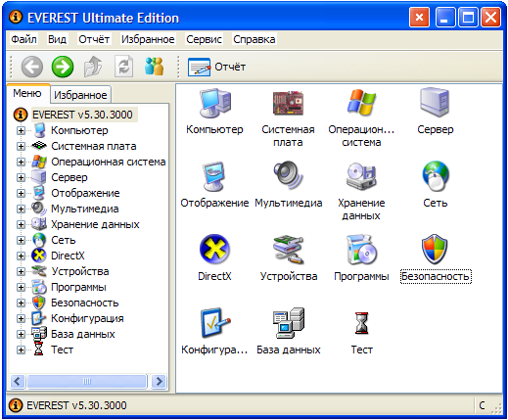Screen dimensions: 508x420
Task: Click the grey back arrow button
Action: pyautogui.click(x=31, y=67)
